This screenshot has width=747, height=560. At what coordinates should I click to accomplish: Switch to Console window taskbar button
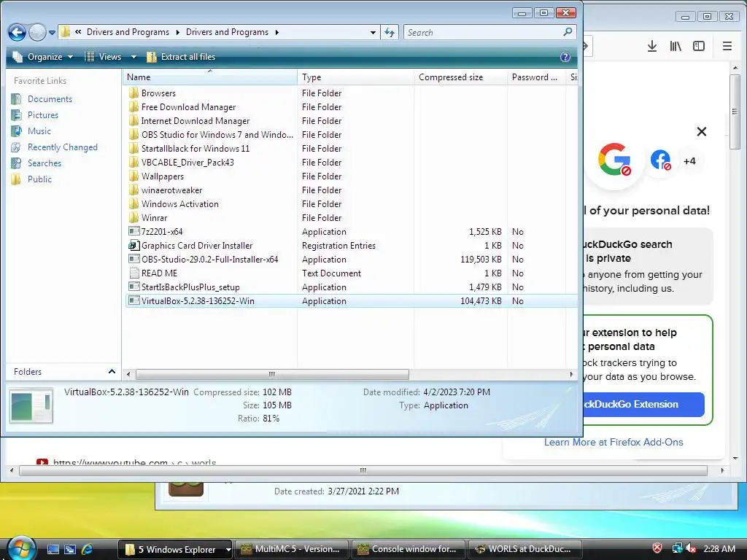click(409, 549)
